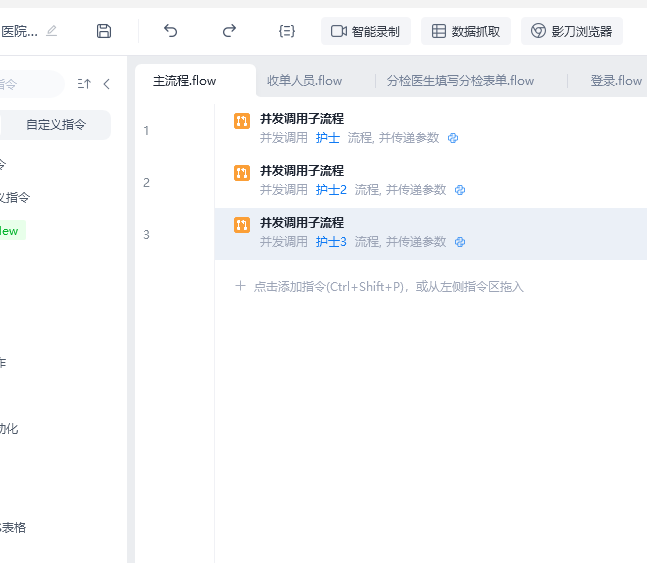647x563 pixels.
Task: Click the redo arrow icon
Action: tap(229, 31)
